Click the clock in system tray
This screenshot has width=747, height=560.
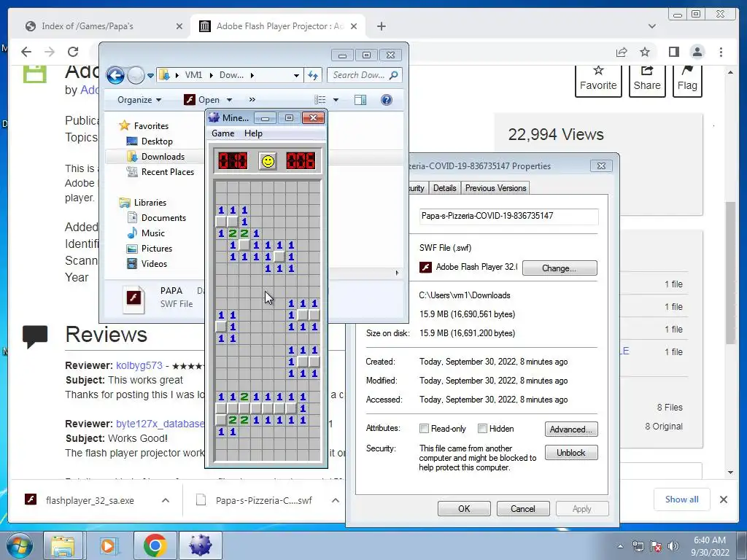tap(710, 546)
